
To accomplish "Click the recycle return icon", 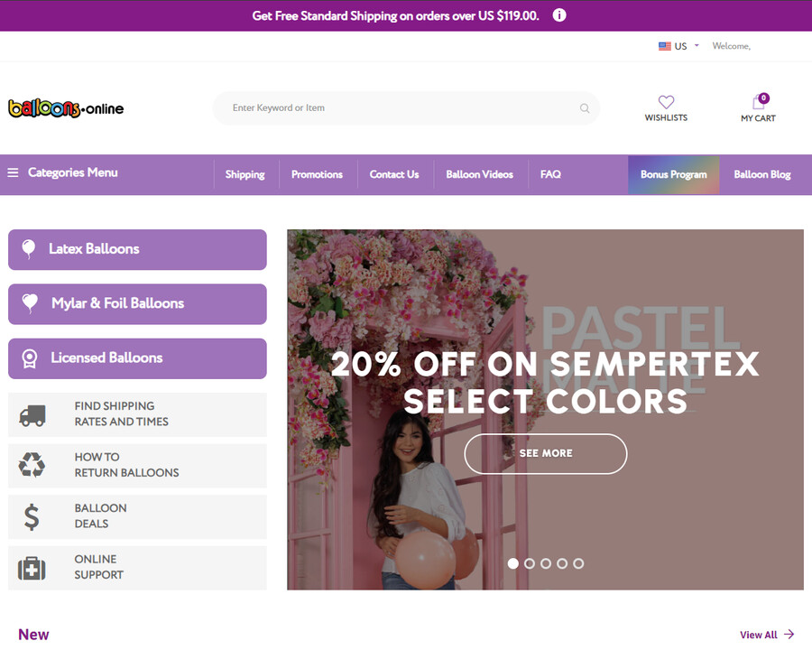I will (x=32, y=466).
